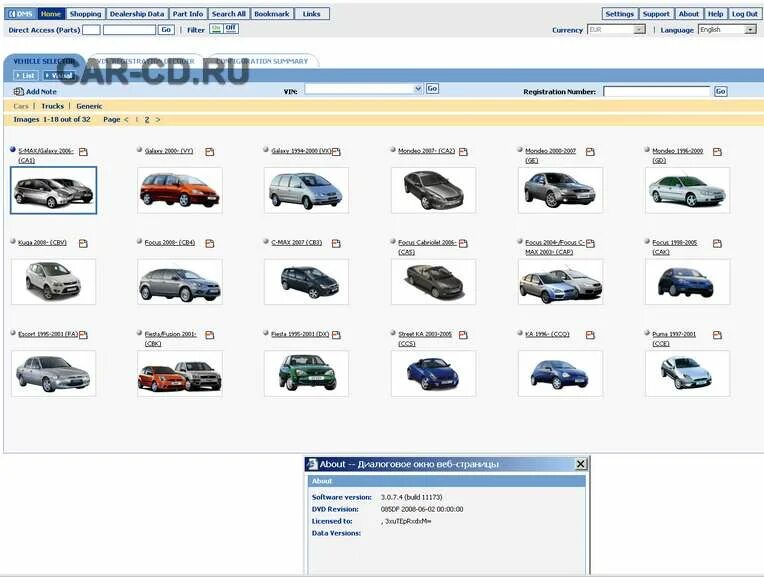Select the Focus 2008- (CB4) radio button
The height and width of the screenshot is (577, 764).
(x=139, y=241)
